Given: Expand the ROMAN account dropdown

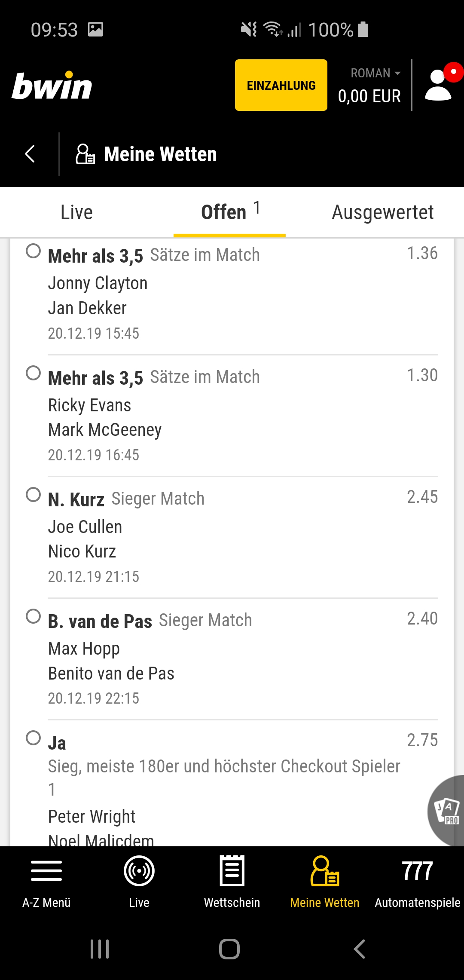Looking at the screenshot, I should (375, 73).
